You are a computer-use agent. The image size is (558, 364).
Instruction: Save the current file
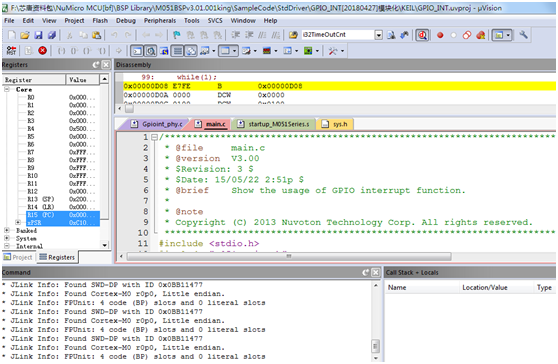(x=38, y=35)
